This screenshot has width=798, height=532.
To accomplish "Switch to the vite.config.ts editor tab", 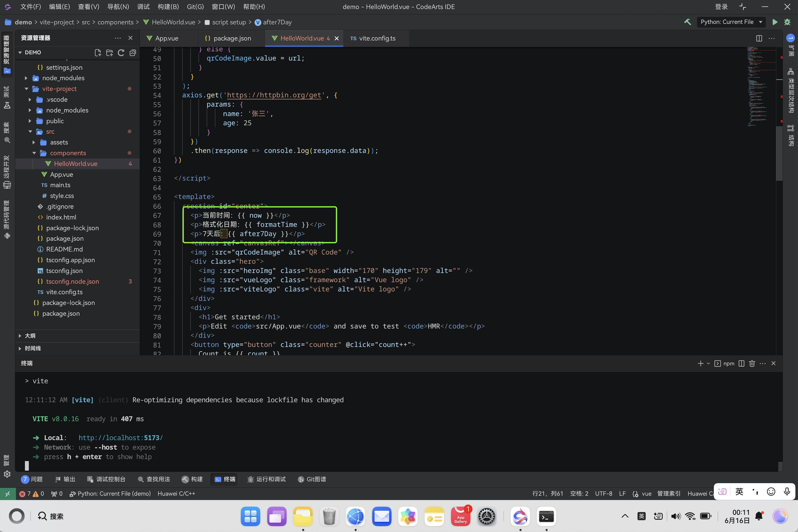I will [x=373, y=38].
